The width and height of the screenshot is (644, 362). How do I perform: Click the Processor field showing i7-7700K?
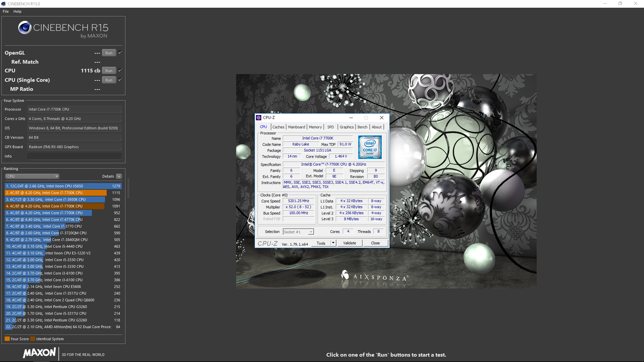74,109
